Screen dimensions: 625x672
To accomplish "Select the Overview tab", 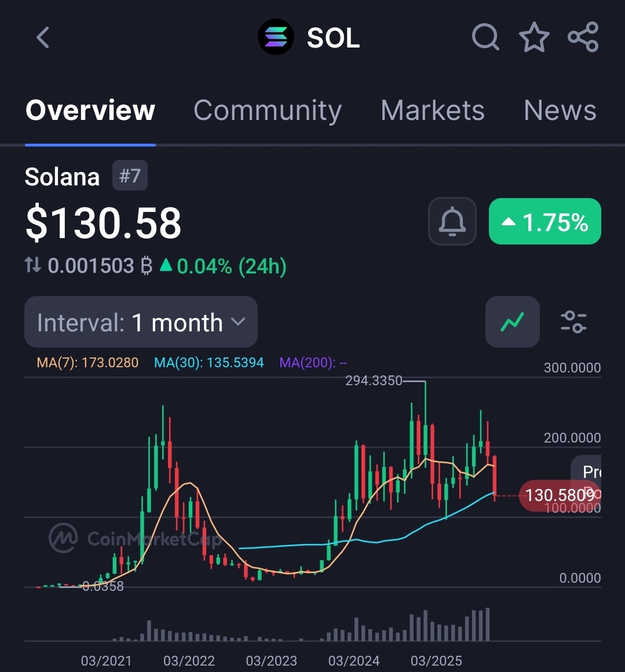I will click(x=90, y=110).
